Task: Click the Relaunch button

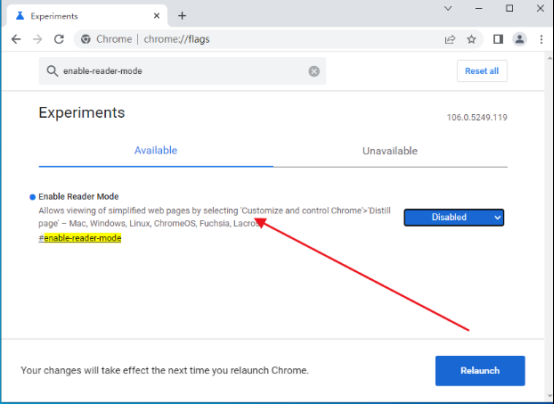Action: click(x=480, y=371)
